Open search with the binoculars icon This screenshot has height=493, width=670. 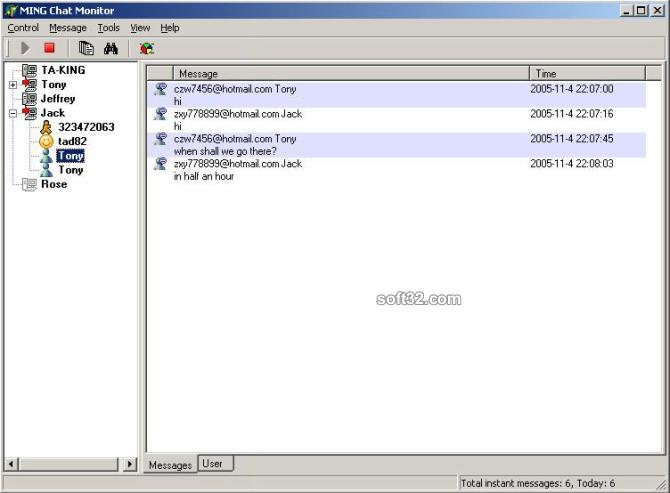click(111, 48)
